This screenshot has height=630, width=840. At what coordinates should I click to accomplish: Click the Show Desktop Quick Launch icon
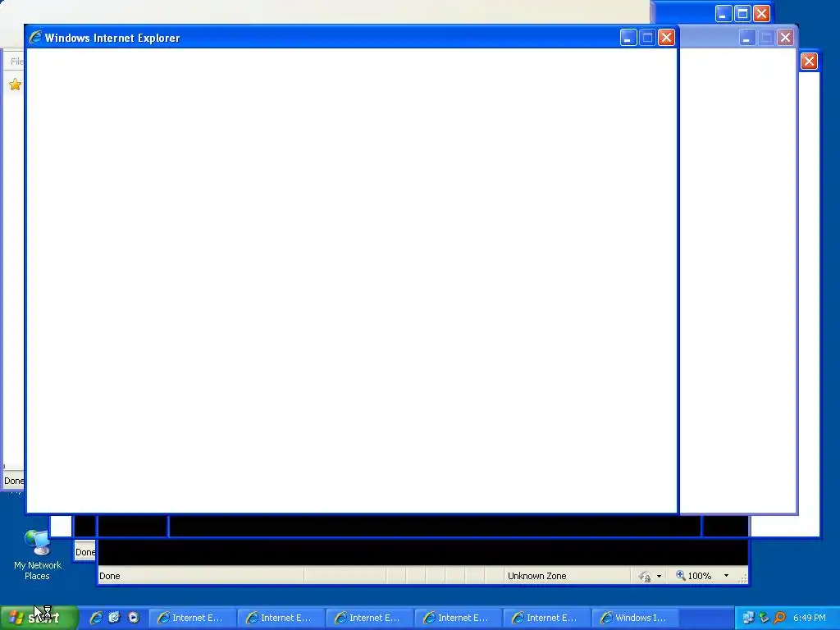(x=114, y=618)
